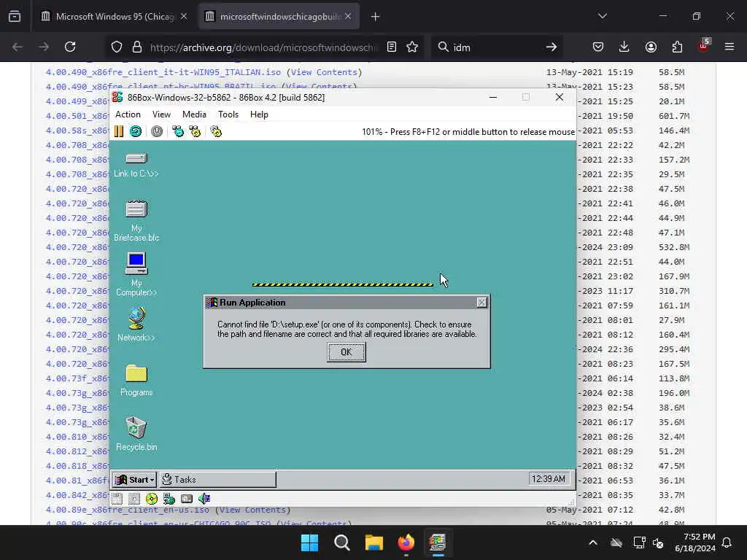Viewport: 747px width, 560px height.
Task: Click the first floppy drive status icon
Action: [x=117, y=499]
